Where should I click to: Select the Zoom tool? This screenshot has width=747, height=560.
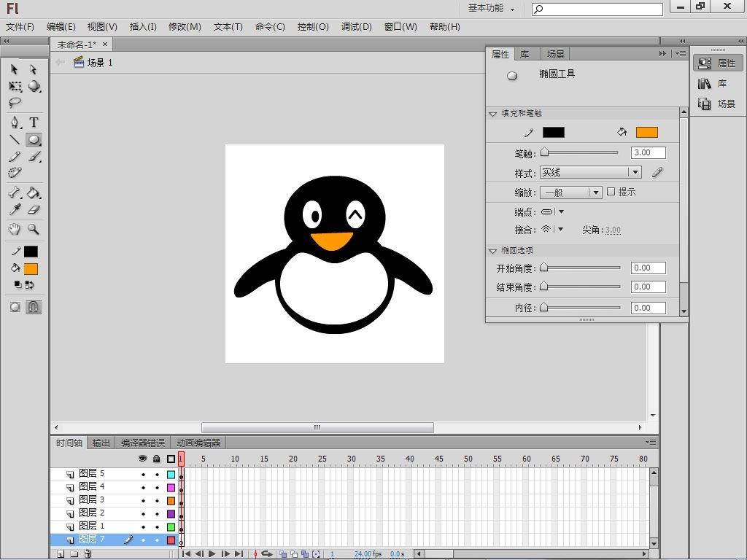(x=34, y=229)
